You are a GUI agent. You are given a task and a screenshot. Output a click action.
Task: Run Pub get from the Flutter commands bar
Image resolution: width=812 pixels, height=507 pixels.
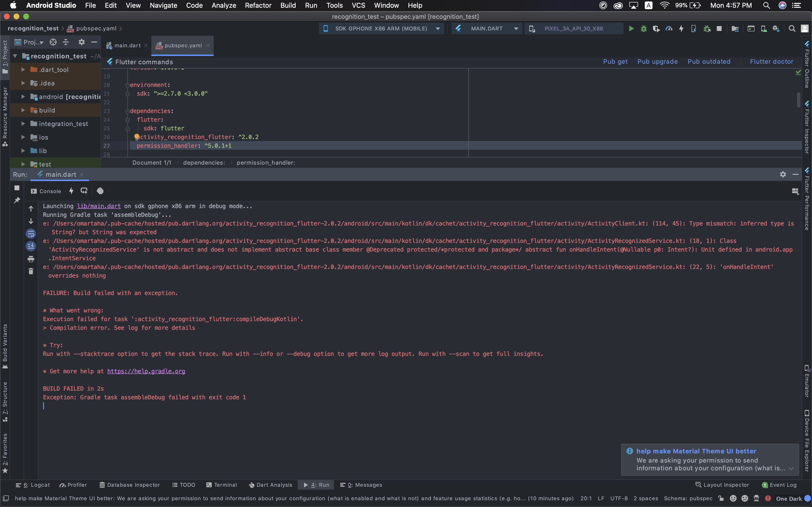point(615,62)
